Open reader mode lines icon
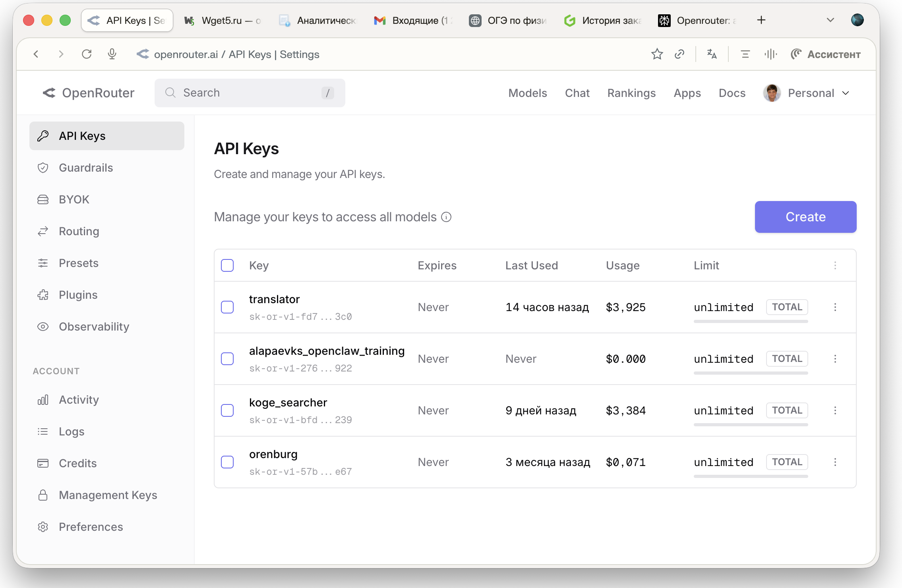The image size is (902, 588). [745, 54]
